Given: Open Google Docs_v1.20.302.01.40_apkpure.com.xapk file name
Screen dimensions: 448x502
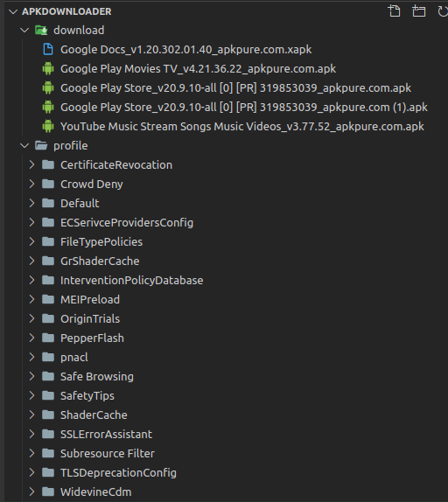Looking at the screenshot, I should coord(186,50).
